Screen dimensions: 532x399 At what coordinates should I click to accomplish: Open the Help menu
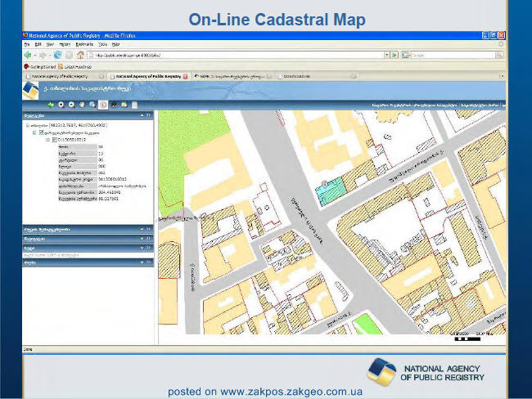(x=115, y=44)
